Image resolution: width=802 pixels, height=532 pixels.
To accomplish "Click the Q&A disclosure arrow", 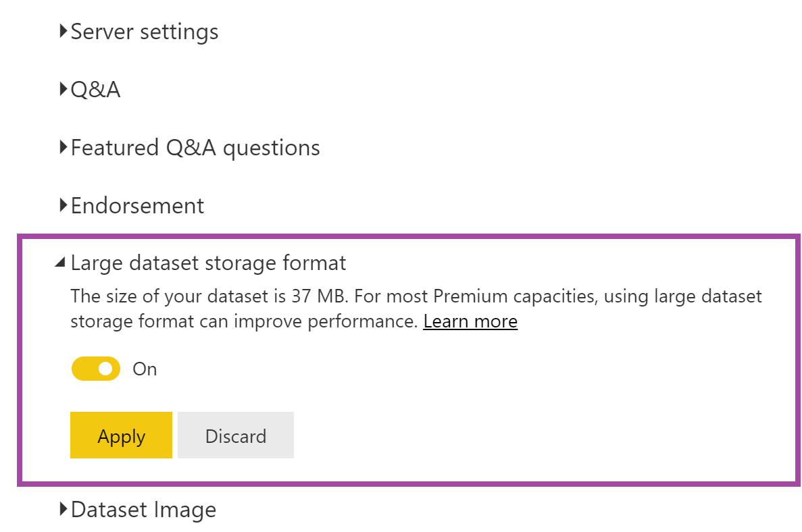I will point(63,89).
